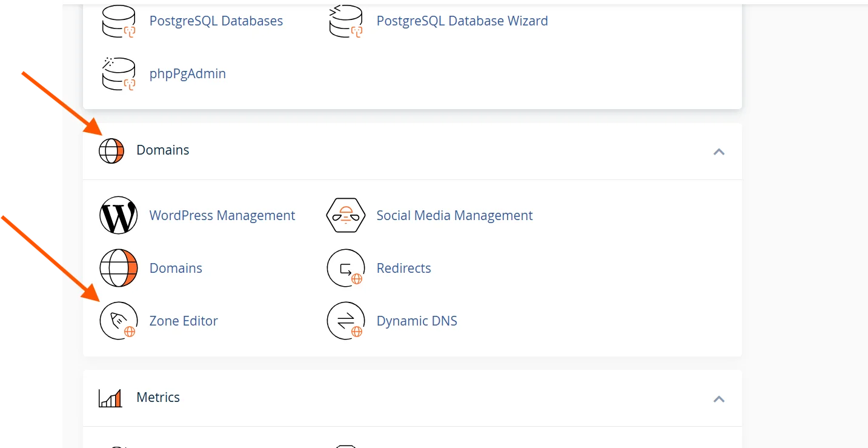Select the phpPgAdmin database icon
The image size is (868, 448).
click(119, 73)
